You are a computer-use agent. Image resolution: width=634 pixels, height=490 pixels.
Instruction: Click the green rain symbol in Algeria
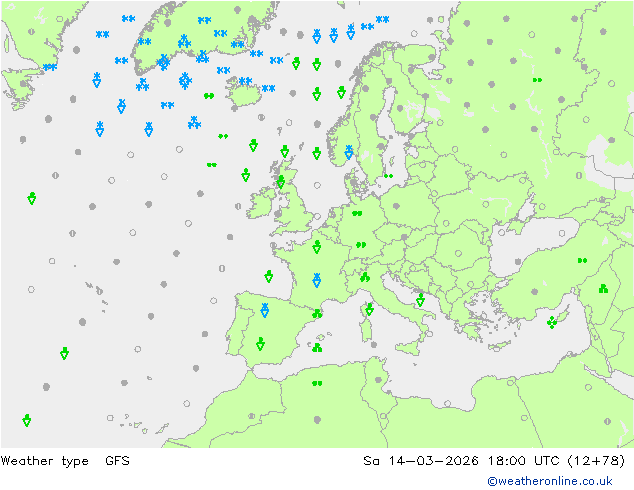(x=317, y=383)
